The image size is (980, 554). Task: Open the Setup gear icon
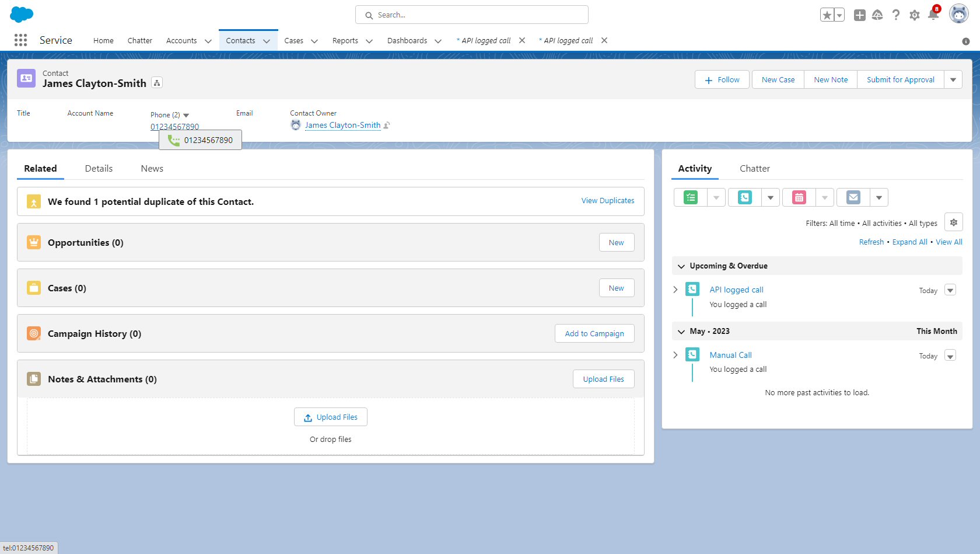coord(915,15)
